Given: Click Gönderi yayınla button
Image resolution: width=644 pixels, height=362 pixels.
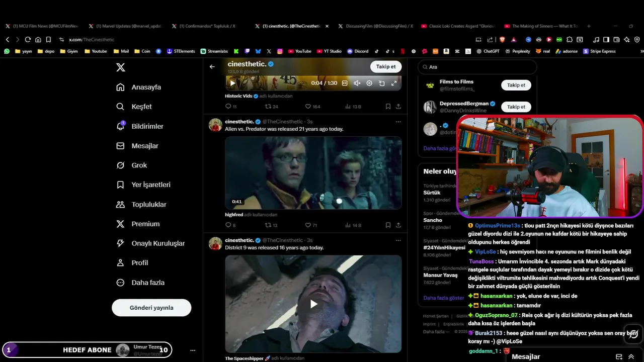Looking at the screenshot, I should [x=151, y=308].
